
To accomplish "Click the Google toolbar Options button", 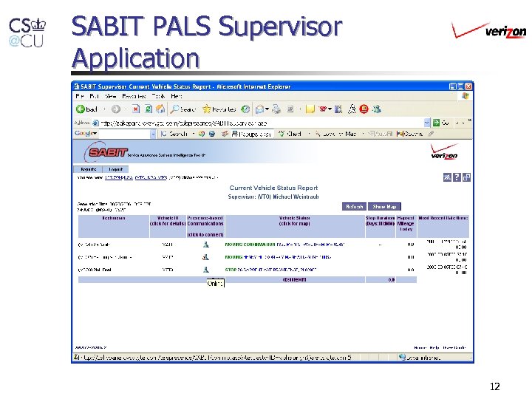I will (x=409, y=134).
